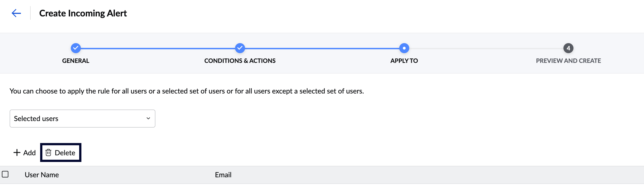
Task: Click the Conditions & Actions checkmark circle
Action: pyautogui.click(x=240, y=48)
